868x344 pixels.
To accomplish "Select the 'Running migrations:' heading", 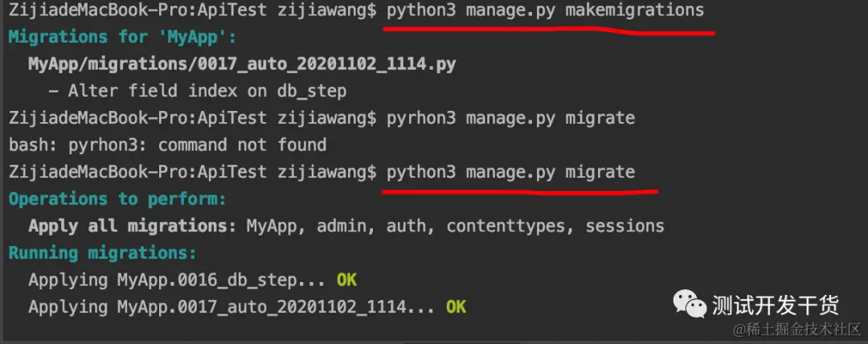I will tap(102, 253).
